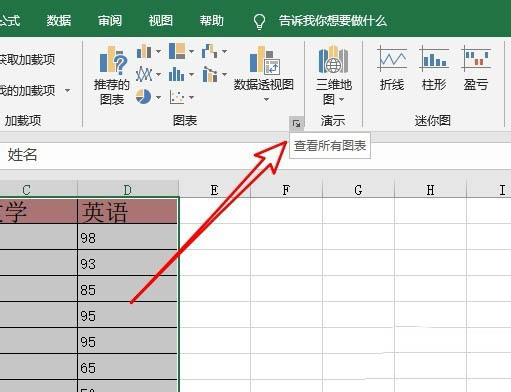Expand My Add-ins (我的加载项) dropdown arrow

(67, 91)
